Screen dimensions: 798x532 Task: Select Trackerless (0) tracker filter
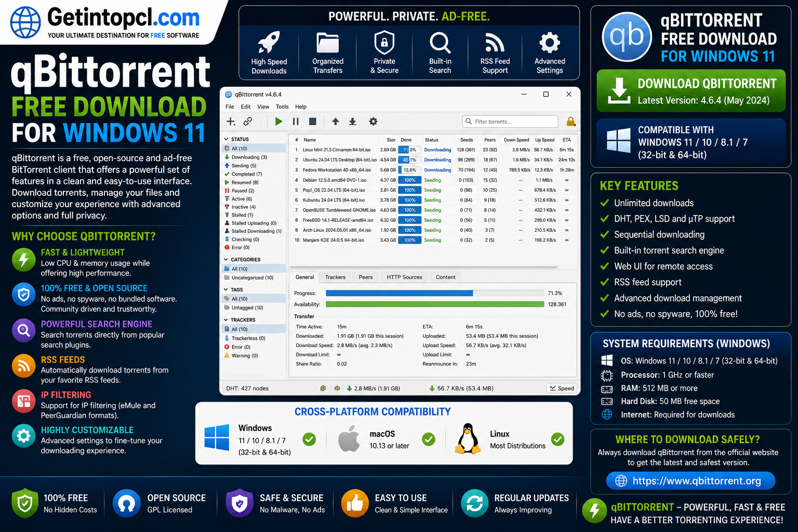click(254, 338)
